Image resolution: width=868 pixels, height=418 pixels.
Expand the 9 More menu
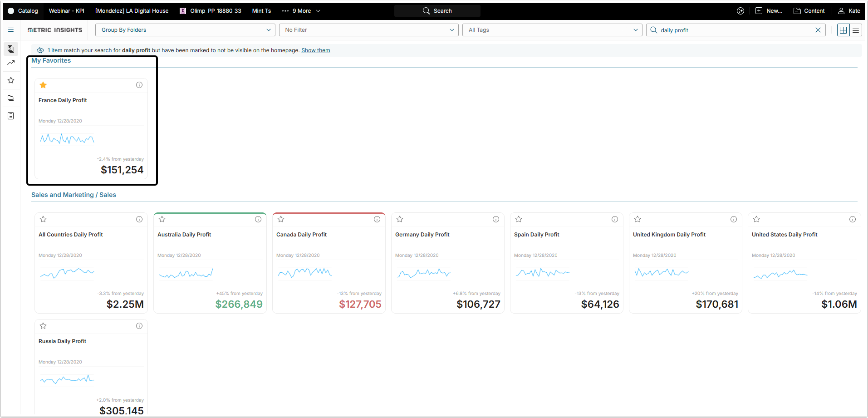click(x=302, y=11)
